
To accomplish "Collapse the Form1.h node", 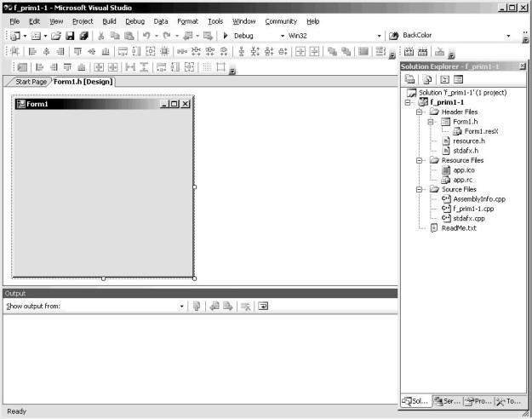I will (x=431, y=122).
